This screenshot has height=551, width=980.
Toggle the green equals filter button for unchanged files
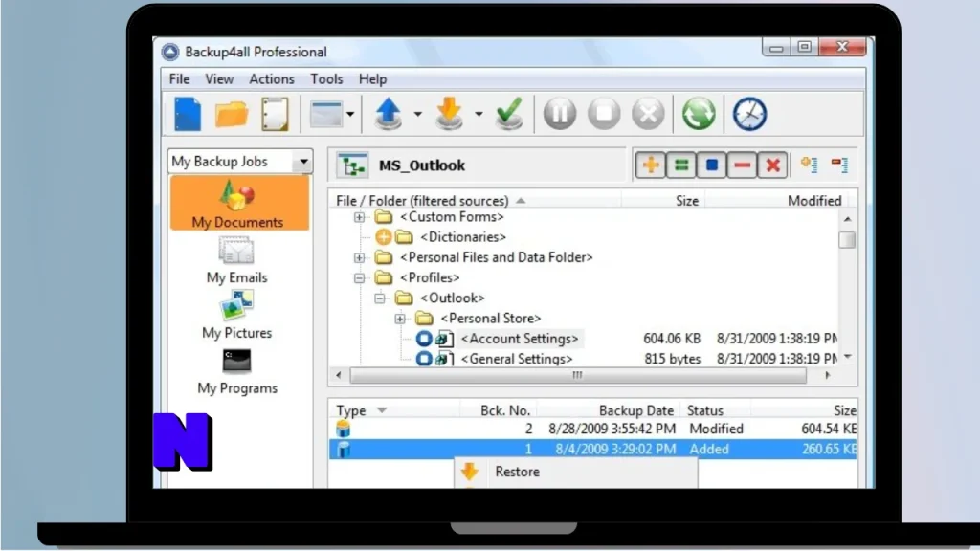681,165
